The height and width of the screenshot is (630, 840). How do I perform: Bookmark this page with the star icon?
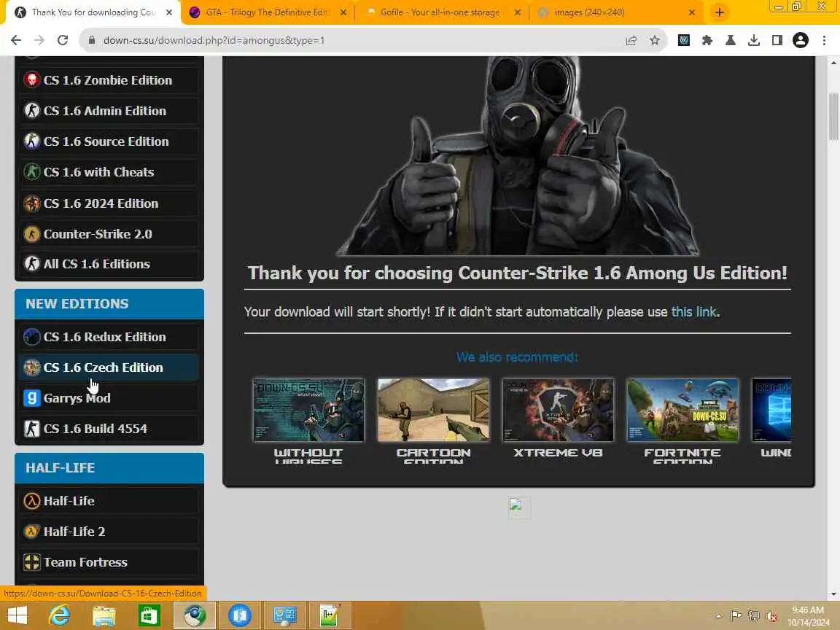pyautogui.click(x=655, y=40)
